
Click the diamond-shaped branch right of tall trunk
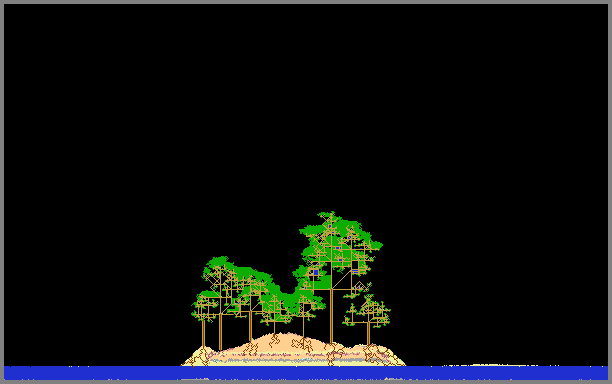point(360,286)
